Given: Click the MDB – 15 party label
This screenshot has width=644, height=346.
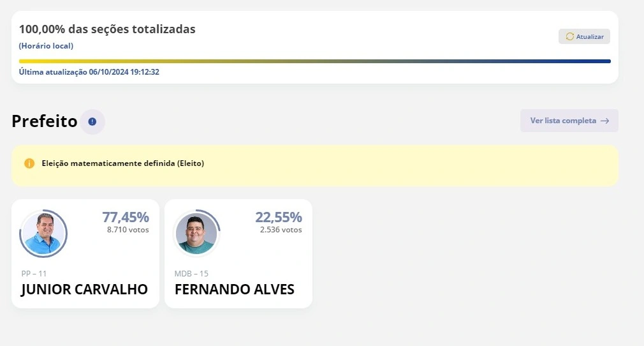Looking at the screenshot, I should click(191, 273).
